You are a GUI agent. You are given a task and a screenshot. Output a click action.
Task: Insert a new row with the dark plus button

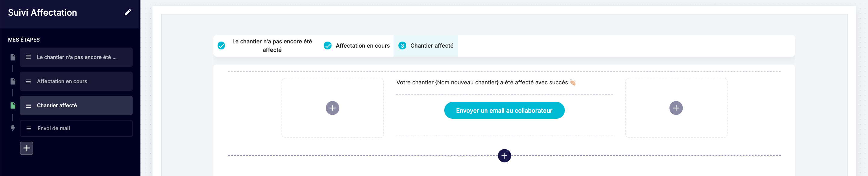pos(504,156)
